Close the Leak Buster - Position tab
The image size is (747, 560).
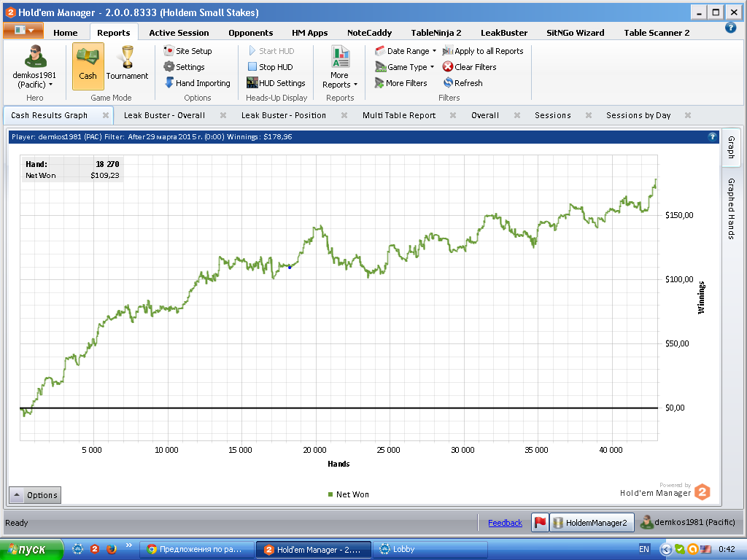click(x=344, y=115)
